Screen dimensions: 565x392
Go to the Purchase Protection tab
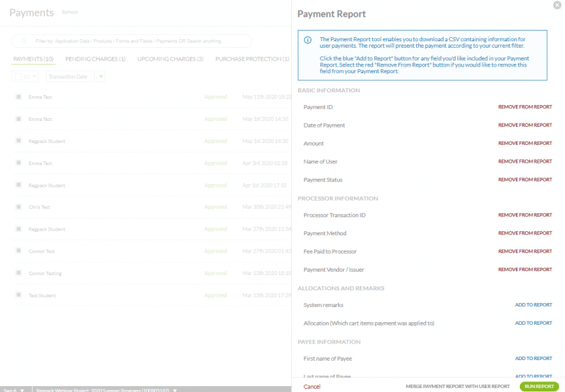click(x=252, y=59)
